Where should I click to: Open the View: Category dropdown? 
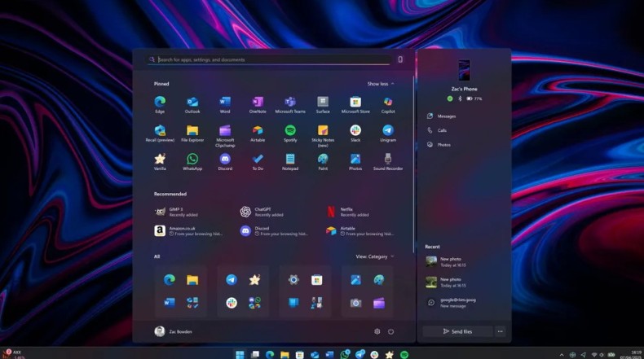coord(374,256)
